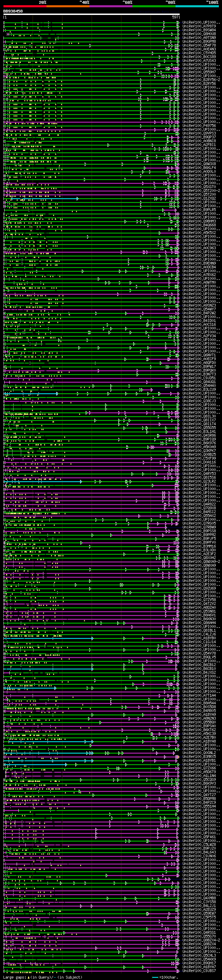Select hit UniRef100_B6K976

199,443
